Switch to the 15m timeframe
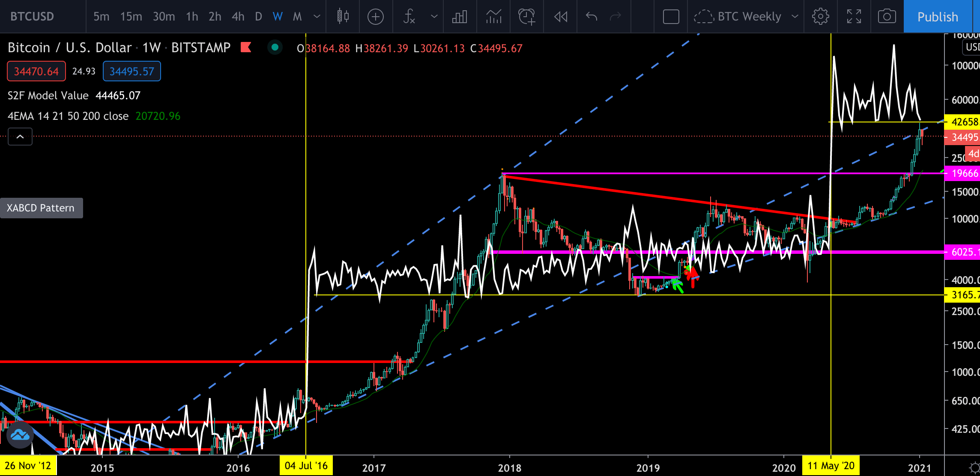 click(x=131, y=17)
